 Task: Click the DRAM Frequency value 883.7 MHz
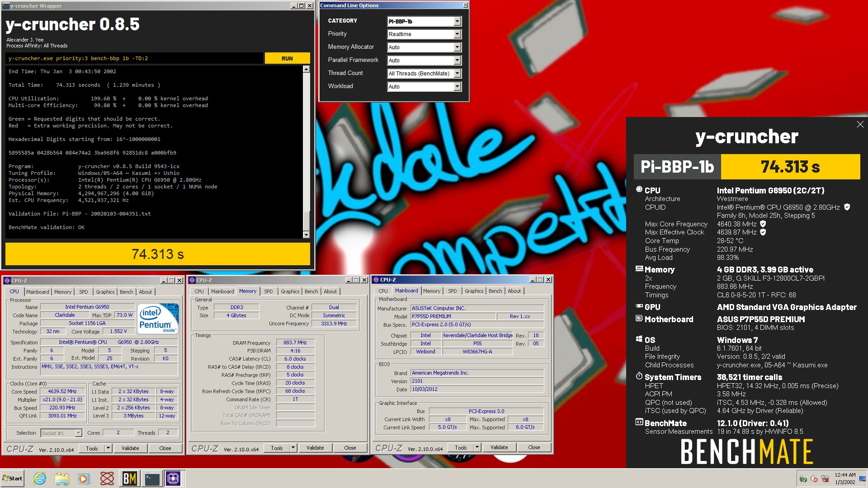point(295,343)
